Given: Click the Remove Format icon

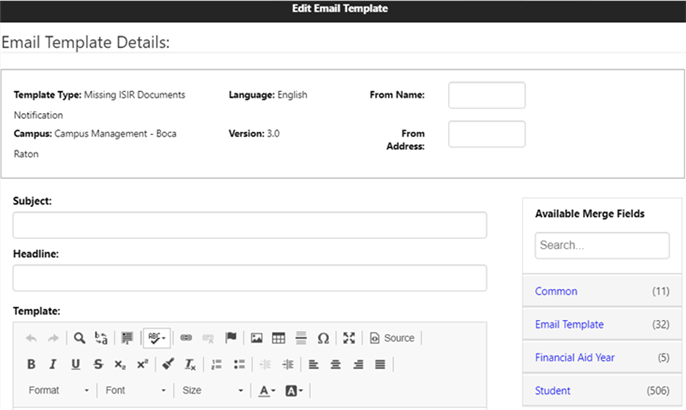Looking at the screenshot, I should click(x=190, y=364).
